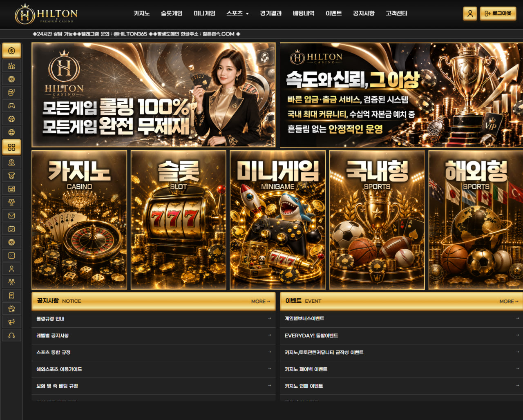Click the globe sidebar icon
The image size is (523, 420).
(x=11, y=132)
